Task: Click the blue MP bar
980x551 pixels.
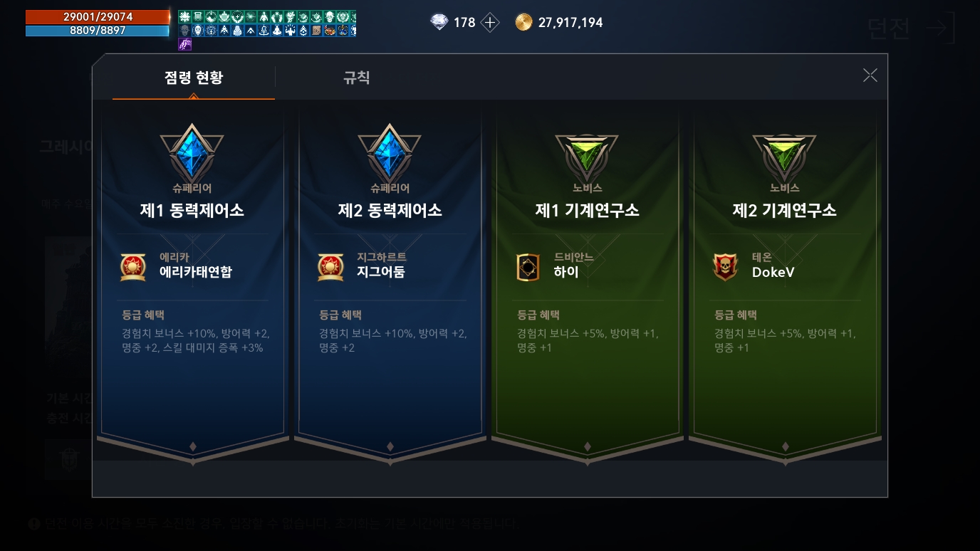Action: [98, 31]
